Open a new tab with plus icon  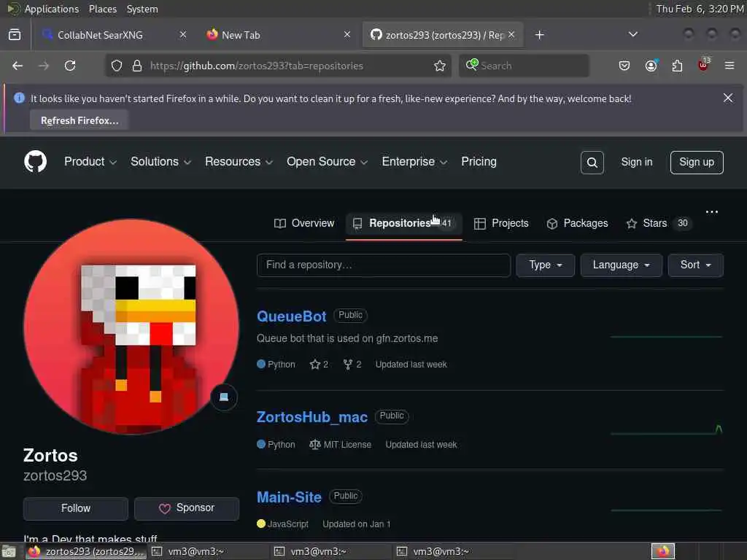[x=539, y=35]
